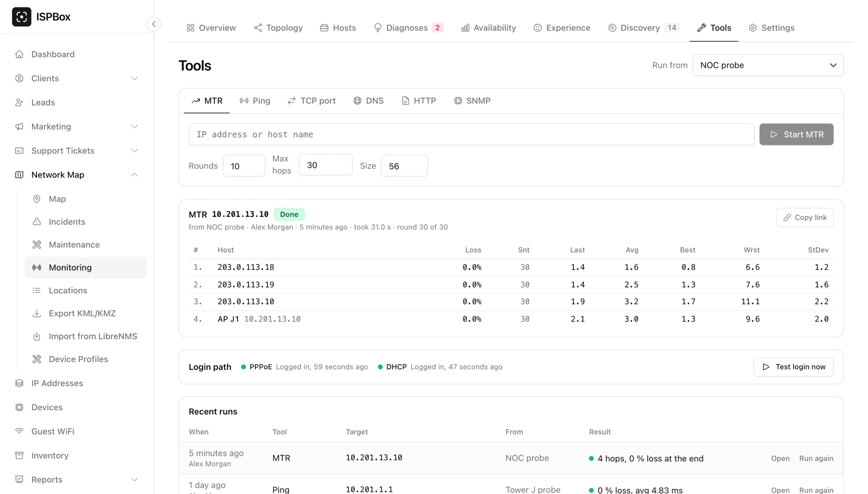Click the ISPBox logo icon
This screenshot has height=494, width=868.
click(21, 17)
